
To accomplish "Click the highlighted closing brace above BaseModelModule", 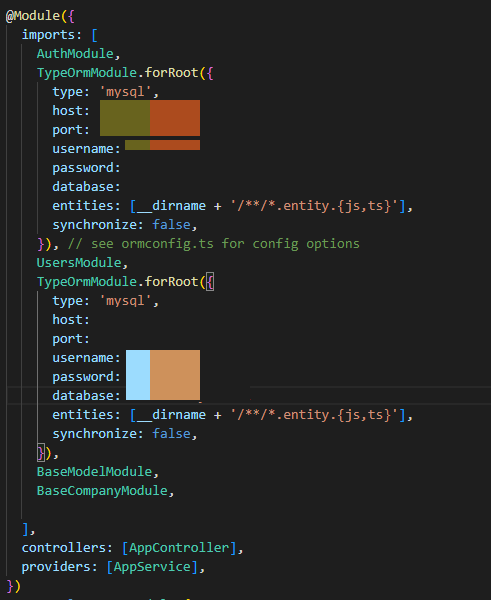I will 41,453.
